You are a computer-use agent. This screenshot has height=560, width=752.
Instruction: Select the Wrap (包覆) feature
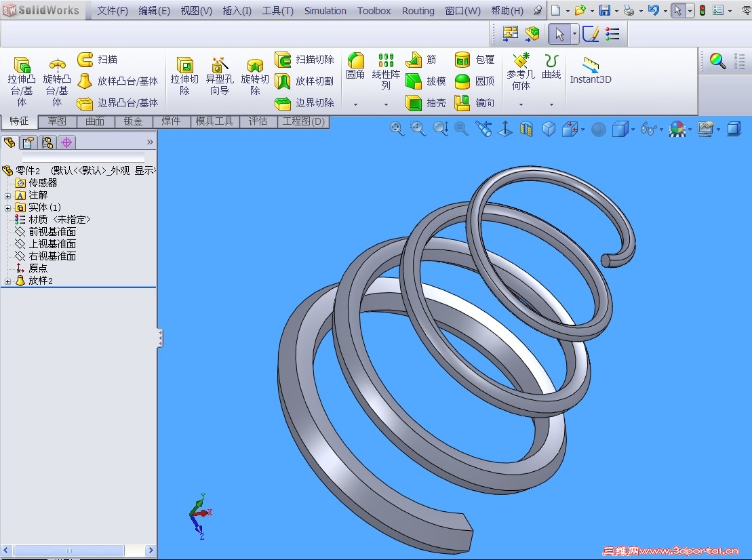474,60
